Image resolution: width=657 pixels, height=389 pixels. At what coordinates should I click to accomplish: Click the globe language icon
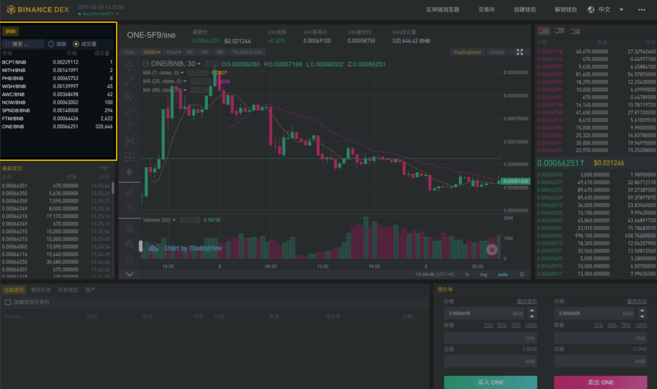pos(591,10)
